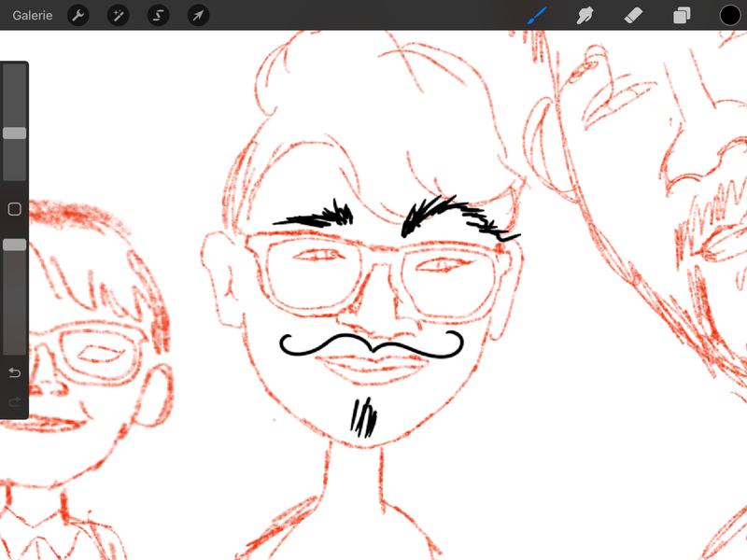The width and height of the screenshot is (747, 560).
Task: Click the brush opacity slider handle
Action: click(x=14, y=245)
